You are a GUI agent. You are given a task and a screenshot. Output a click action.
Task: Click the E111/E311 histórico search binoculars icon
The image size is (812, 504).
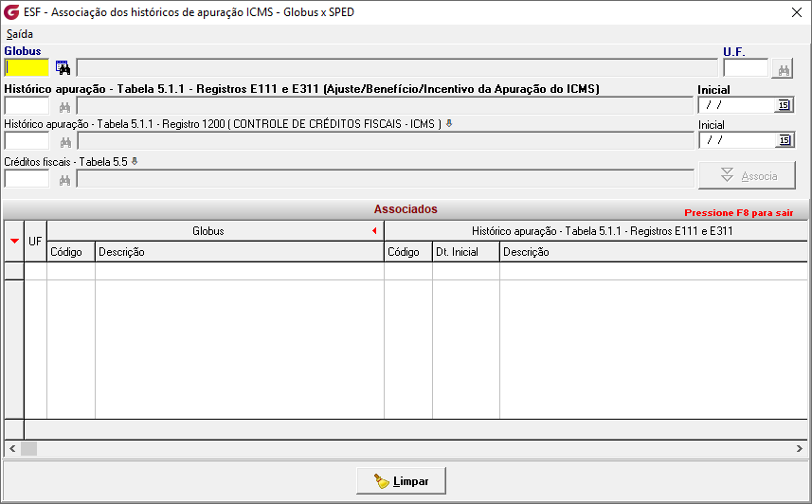coord(64,107)
